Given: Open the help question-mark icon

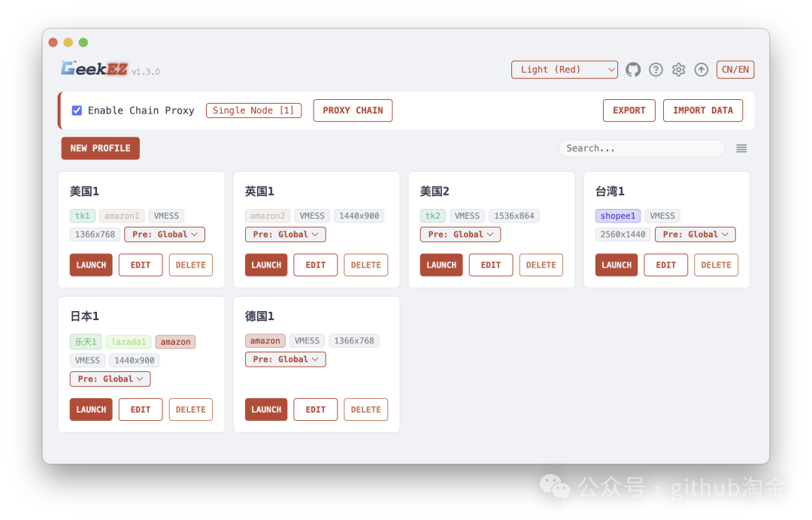Looking at the screenshot, I should [x=655, y=69].
